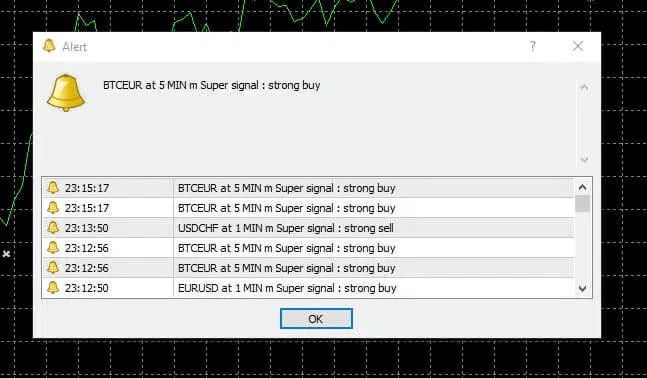Click the large yellow bell icon

tap(66, 93)
